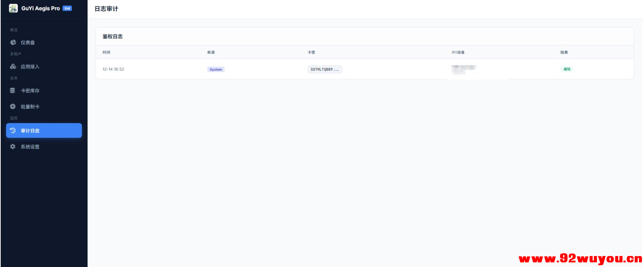Click the IP/设备 column header
The image size is (644, 267).
click(458, 52)
